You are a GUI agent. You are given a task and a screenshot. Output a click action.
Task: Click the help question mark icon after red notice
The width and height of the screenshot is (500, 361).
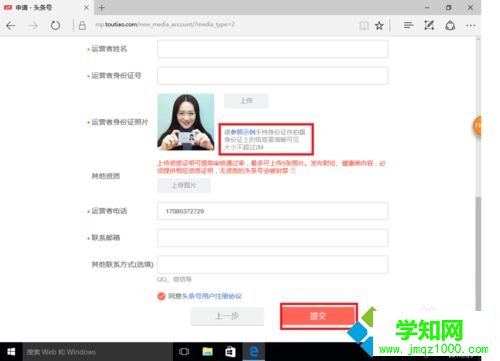[x=293, y=171]
